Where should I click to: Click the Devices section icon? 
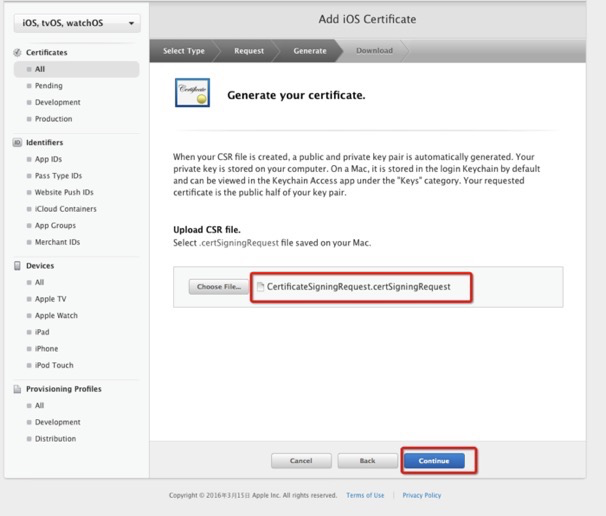click(17, 266)
